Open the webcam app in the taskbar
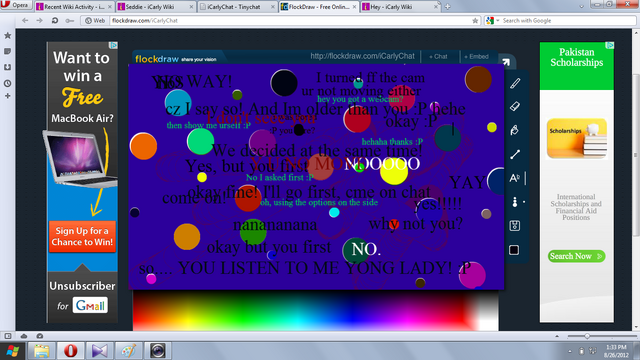This screenshot has width=640, height=360. (x=158, y=351)
